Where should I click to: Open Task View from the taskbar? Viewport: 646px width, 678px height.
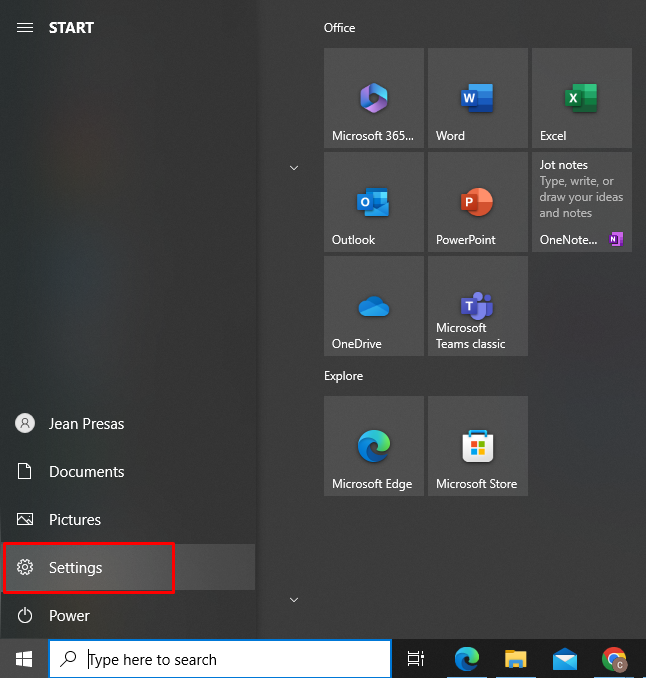pyautogui.click(x=416, y=659)
